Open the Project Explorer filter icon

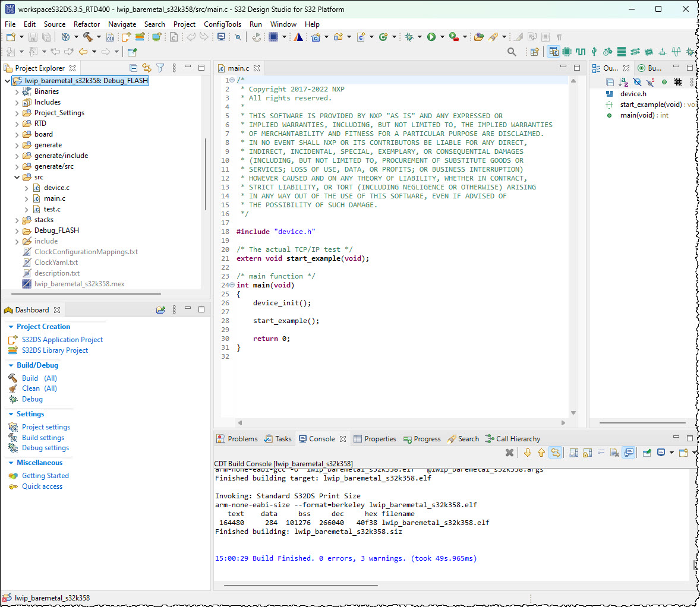pyautogui.click(x=160, y=68)
